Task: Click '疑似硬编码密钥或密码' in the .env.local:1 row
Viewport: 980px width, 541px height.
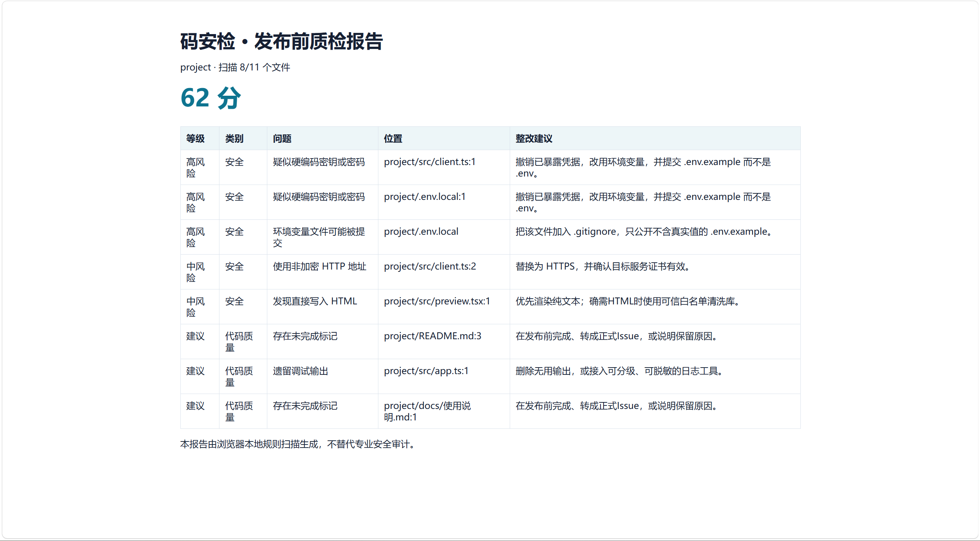Action: (x=319, y=197)
